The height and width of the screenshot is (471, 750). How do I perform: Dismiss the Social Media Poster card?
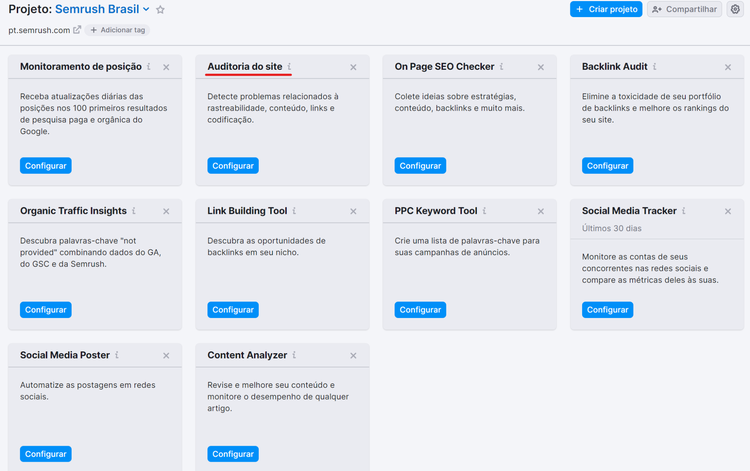(x=166, y=356)
